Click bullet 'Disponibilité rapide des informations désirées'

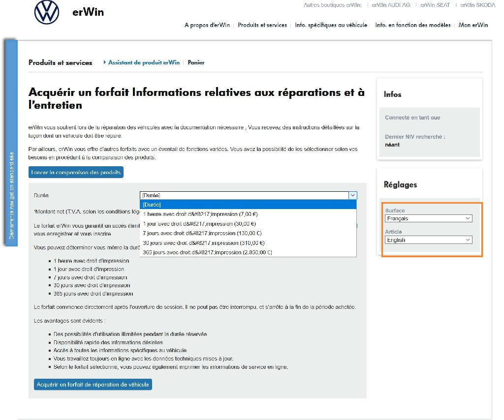[108, 342]
